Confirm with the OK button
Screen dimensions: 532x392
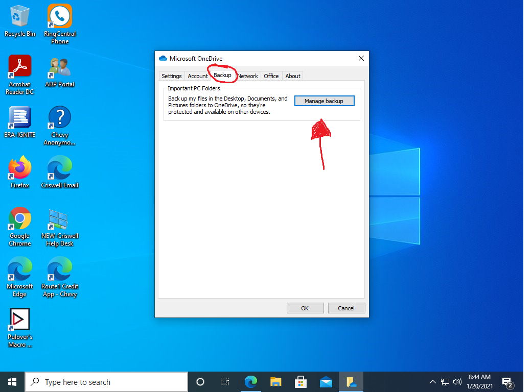pyautogui.click(x=305, y=308)
